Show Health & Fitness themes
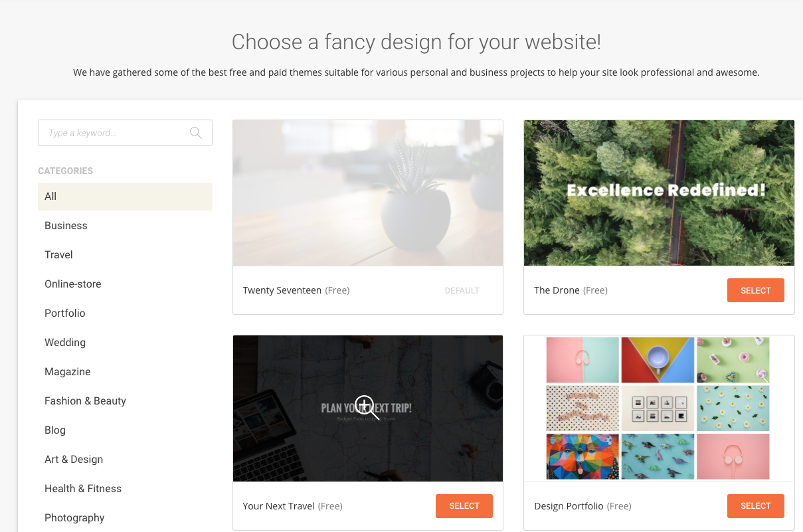This screenshot has height=532, width=803. coord(83,489)
